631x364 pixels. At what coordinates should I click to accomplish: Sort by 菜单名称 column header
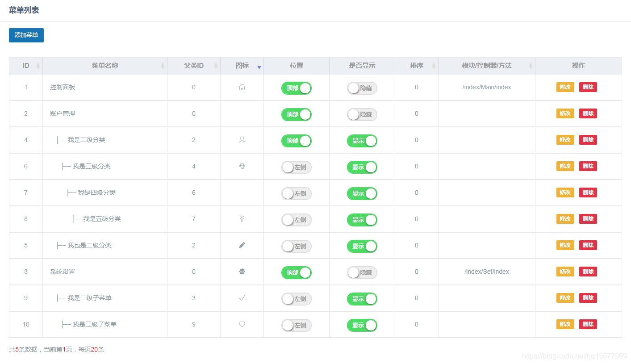[105, 66]
